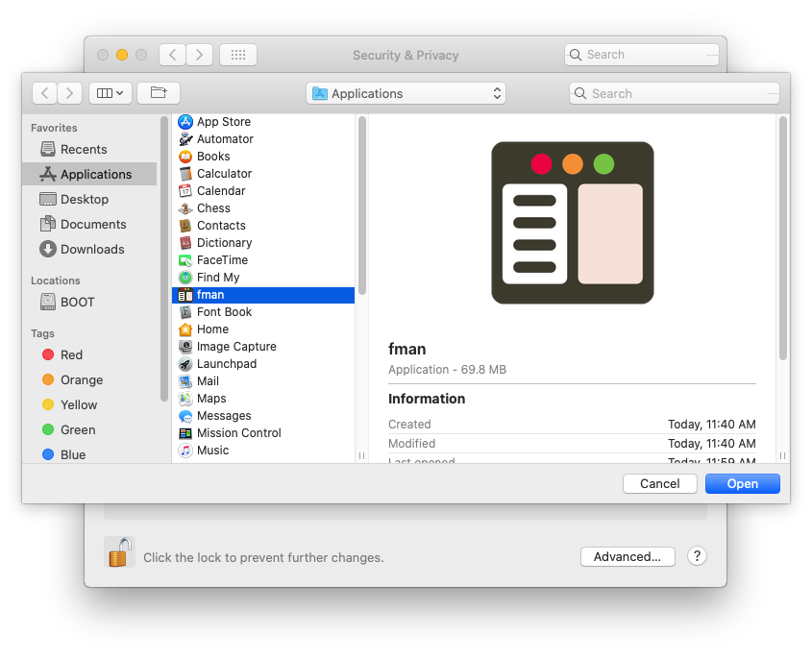Click the "Application - 69.8 MB" text

click(448, 370)
